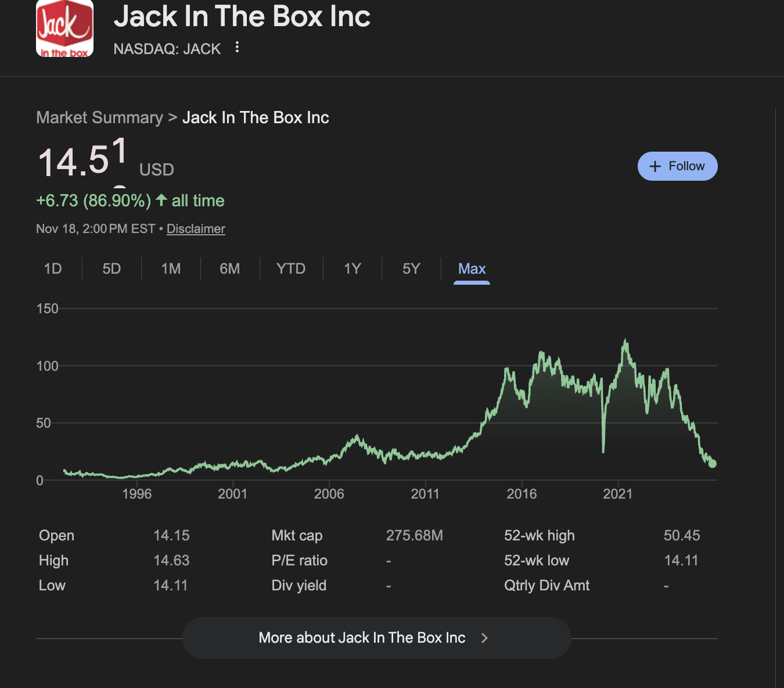Click the 52-wk low label
This screenshot has width=784, height=688.
click(x=537, y=560)
